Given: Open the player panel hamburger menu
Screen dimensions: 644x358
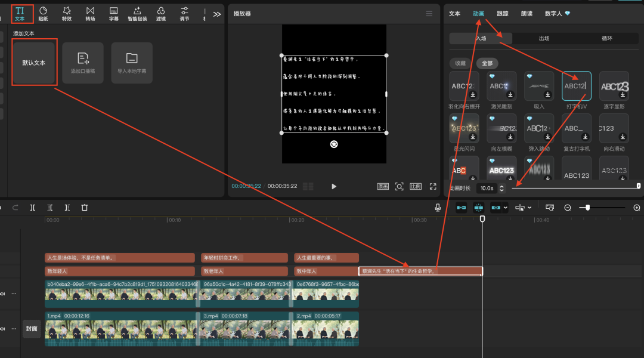Looking at the screenshot, I should click(x=429, y=14).
